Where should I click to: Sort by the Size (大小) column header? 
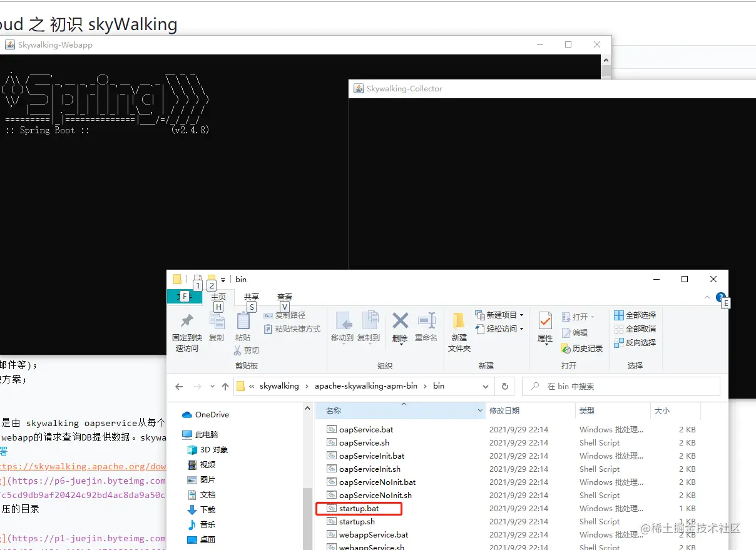[x=675, y=411]
